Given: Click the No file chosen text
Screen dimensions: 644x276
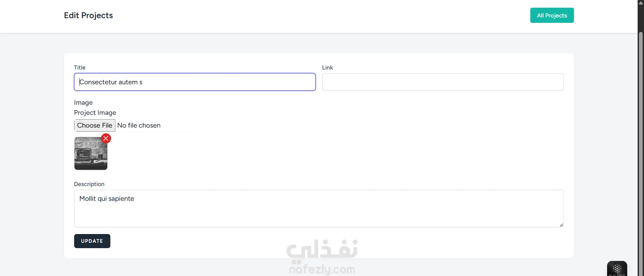Looking at the screenshot, I should pos(139,125).
